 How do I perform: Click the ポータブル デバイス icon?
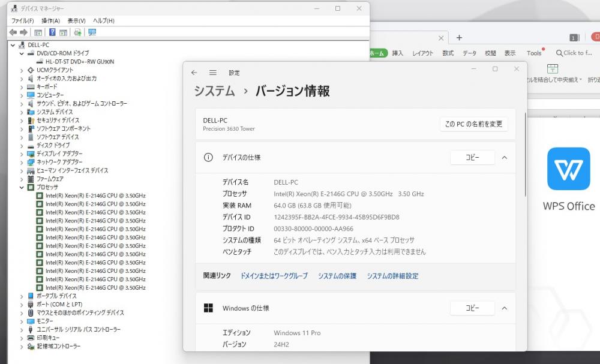[31, 296]
